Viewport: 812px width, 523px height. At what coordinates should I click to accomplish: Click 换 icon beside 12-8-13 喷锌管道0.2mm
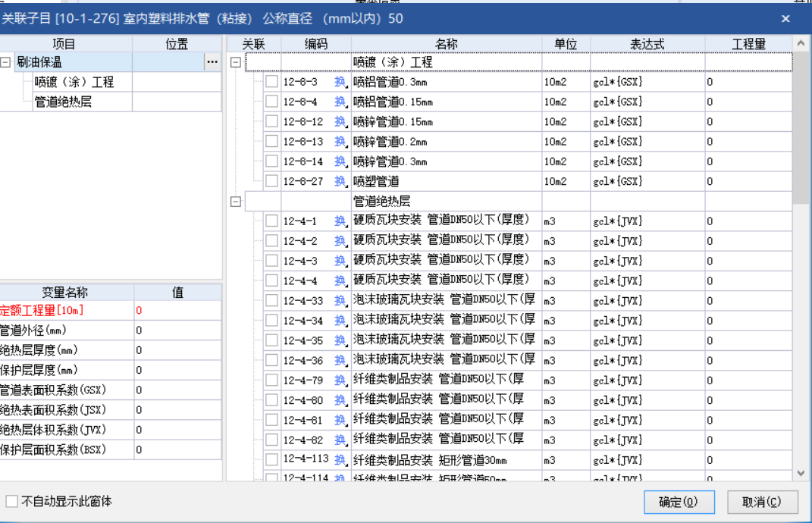pyautogui.click(x=340, y=141)
